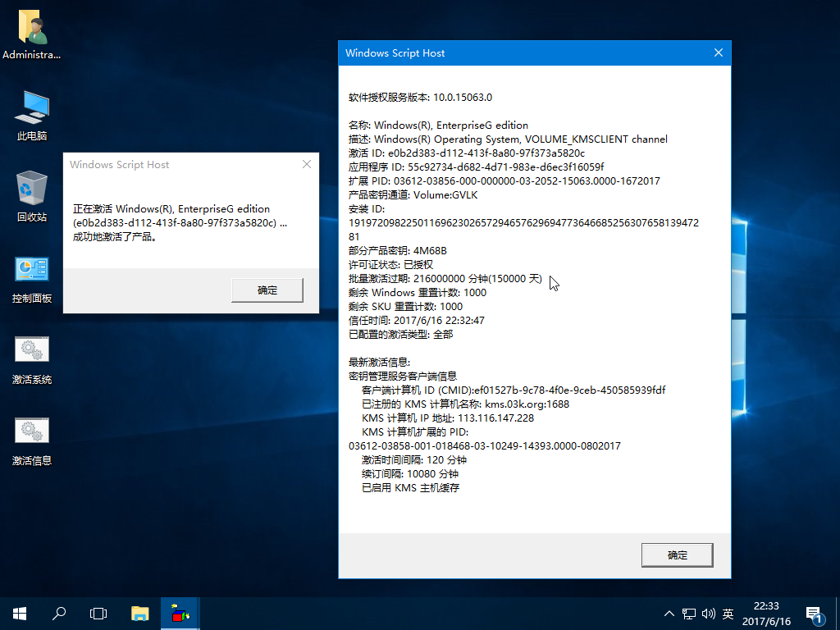The height and width of the screenshot is (630, 840).
Task: Close the large license information dialog
Action: (x=719, y=52)
